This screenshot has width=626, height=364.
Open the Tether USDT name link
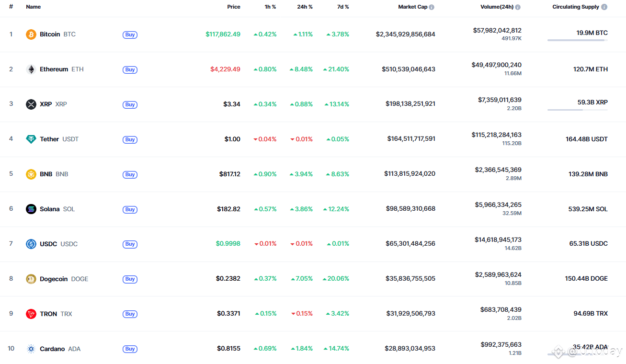59,139
